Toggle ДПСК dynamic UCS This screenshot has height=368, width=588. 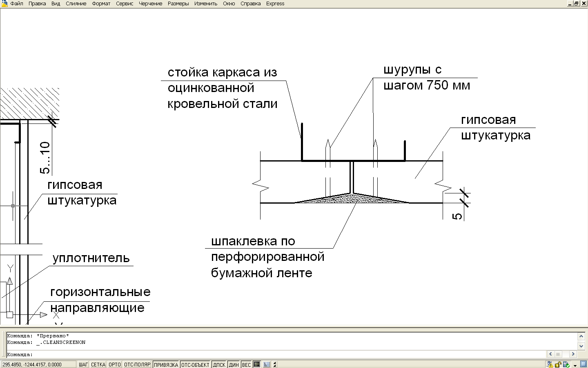pyautogui.click(x=219, y=365)
